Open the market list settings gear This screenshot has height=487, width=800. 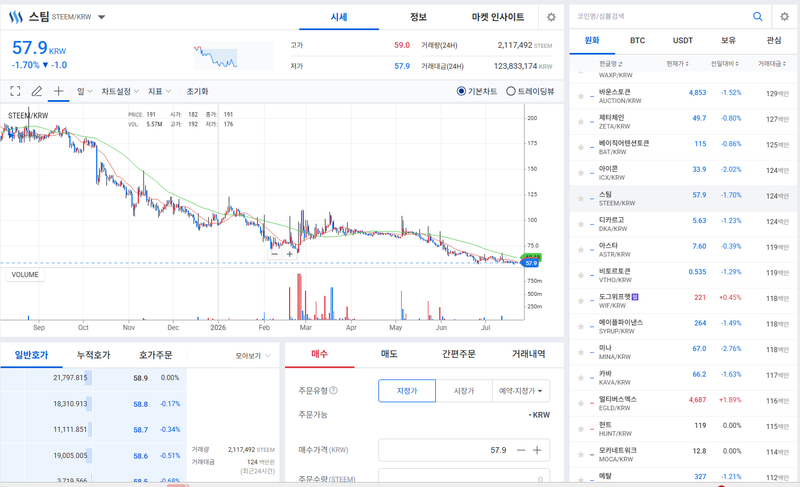[x=784, y=16]
